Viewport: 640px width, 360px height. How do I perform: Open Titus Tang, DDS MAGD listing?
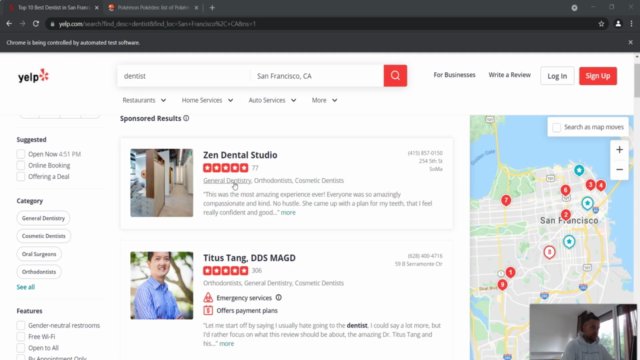pyautogui.click(x=249, y=258)
